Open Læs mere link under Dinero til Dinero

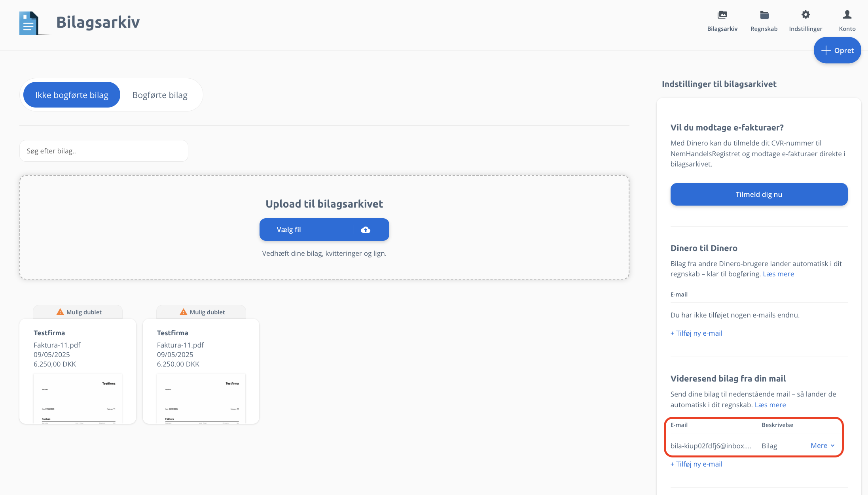pyautogui.click(x=778, y=274)
